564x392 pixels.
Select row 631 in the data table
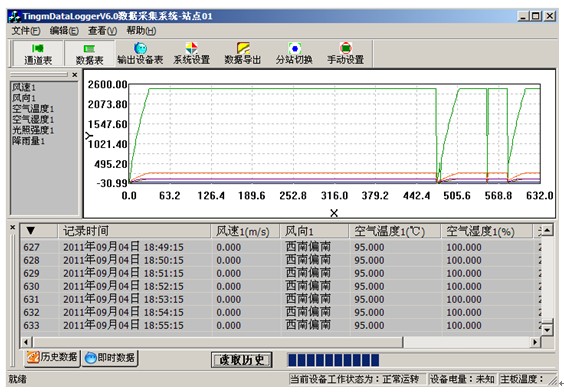click(281, 299)
